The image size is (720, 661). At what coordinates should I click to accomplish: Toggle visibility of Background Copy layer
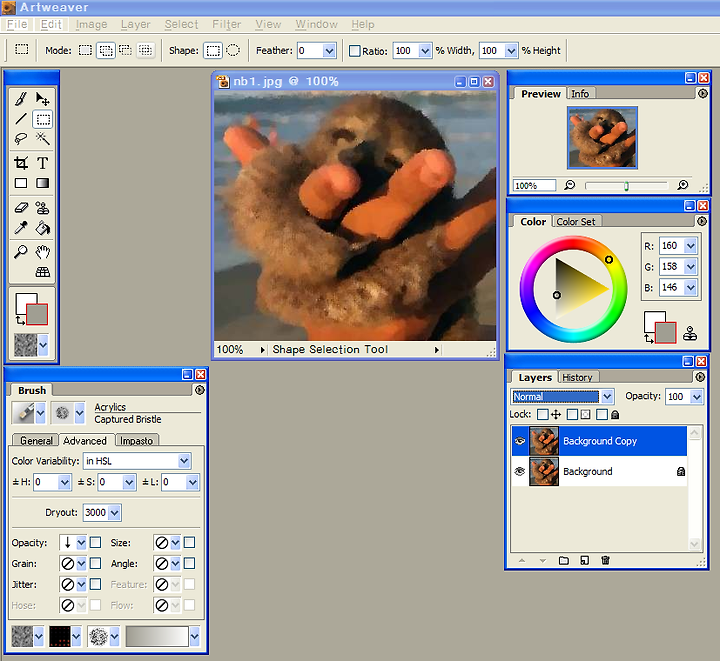pos(520,441)
